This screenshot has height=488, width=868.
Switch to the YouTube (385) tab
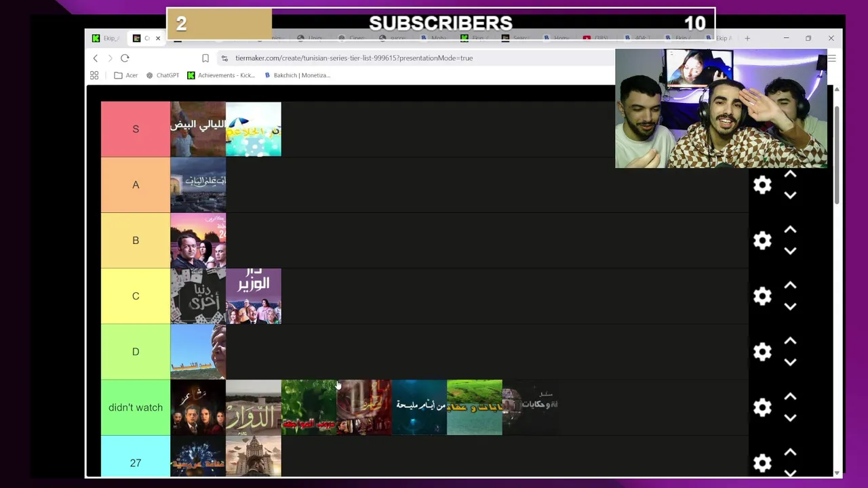point(597,38)
